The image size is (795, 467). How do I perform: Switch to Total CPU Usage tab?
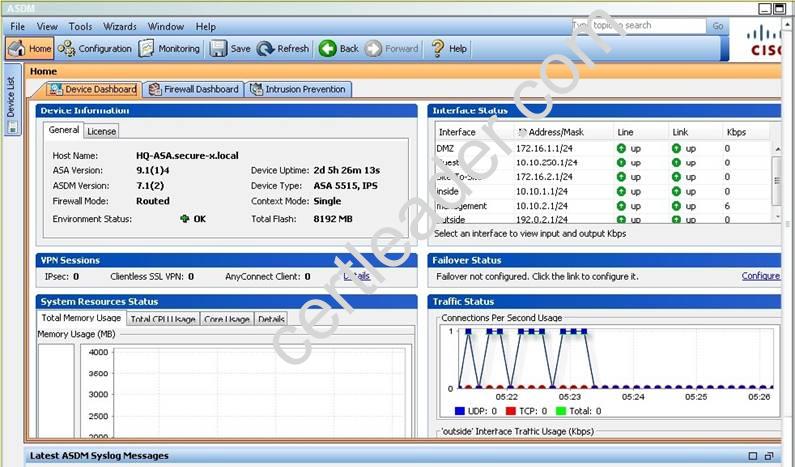(163, 319)
